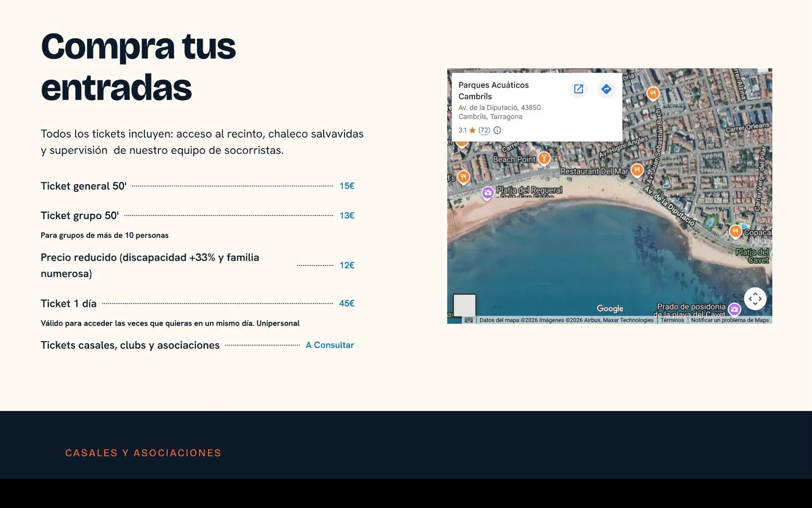Open the larger map view icon
Viewport: 812px width, 508px height.
(x=579, y=89)
